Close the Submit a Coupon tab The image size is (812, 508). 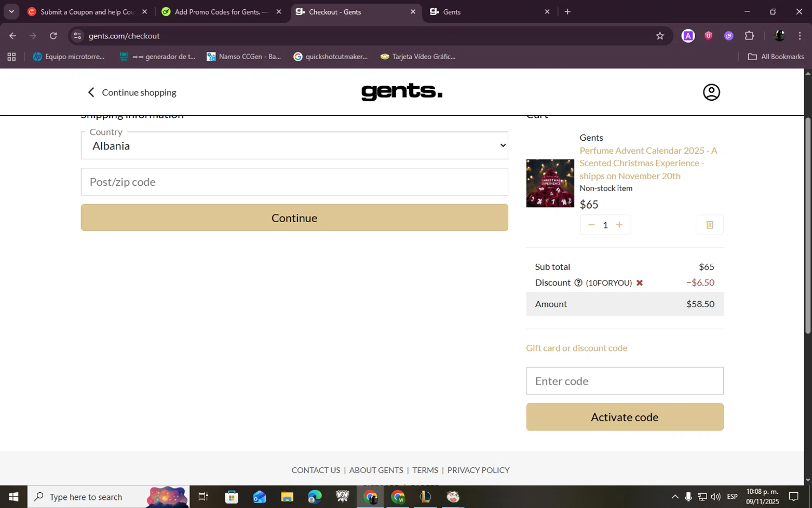click(145, 12)
